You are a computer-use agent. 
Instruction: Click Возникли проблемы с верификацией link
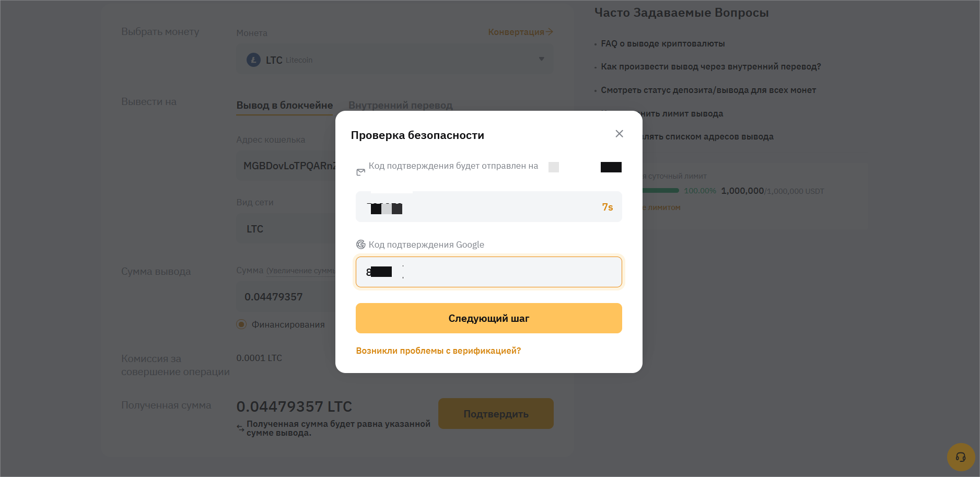pos(438,351)
